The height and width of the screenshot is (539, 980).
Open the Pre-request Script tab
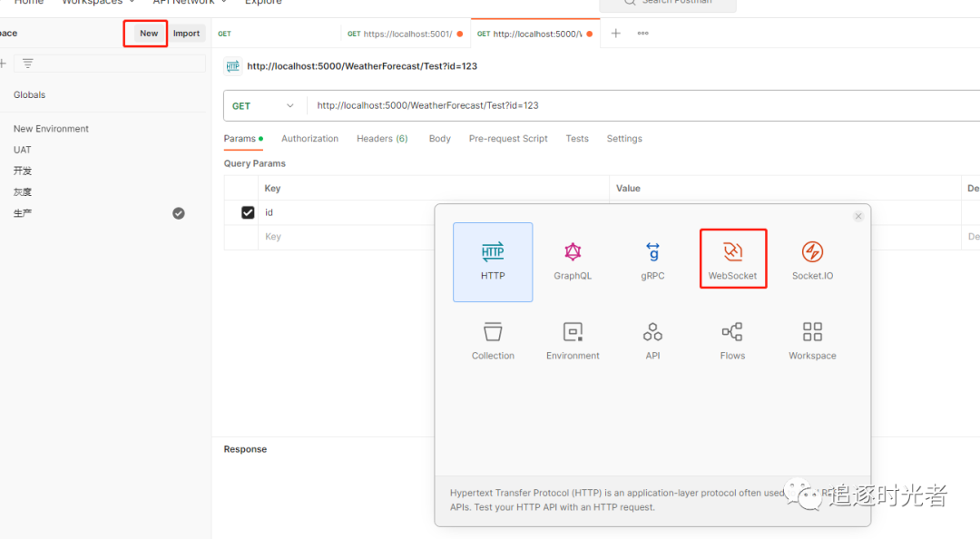[508, 138]
